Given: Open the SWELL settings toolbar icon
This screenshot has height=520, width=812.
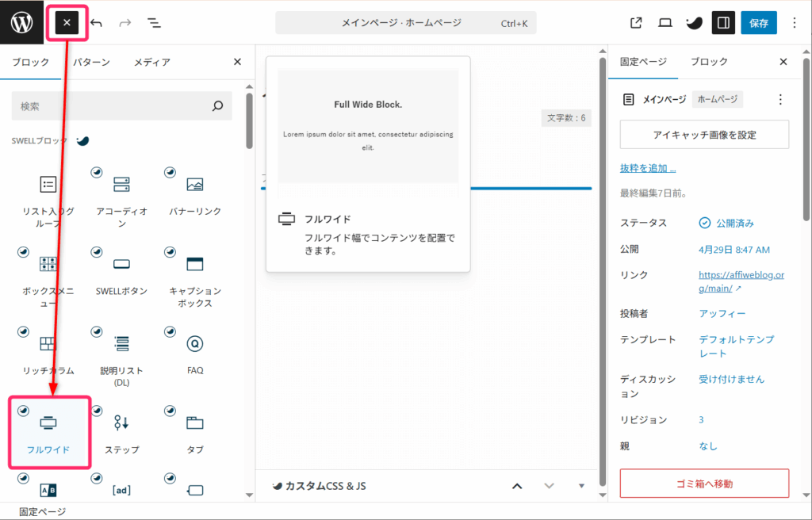Looking at the screenshot, I should [x=694, y=23].
